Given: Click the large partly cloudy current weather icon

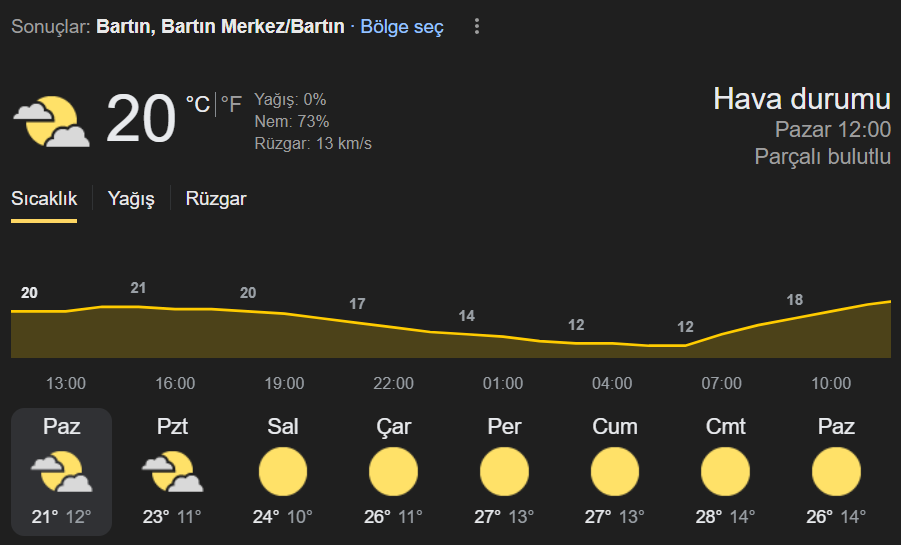Looking at the screenshot, I should [51, 121].
